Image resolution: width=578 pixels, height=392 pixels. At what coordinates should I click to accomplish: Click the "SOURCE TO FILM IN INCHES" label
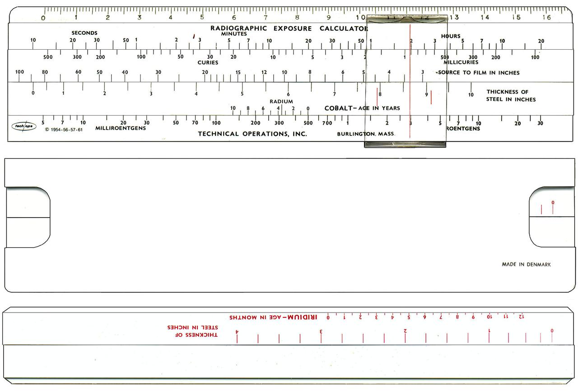pyautogui.click(x=479, y=73)
